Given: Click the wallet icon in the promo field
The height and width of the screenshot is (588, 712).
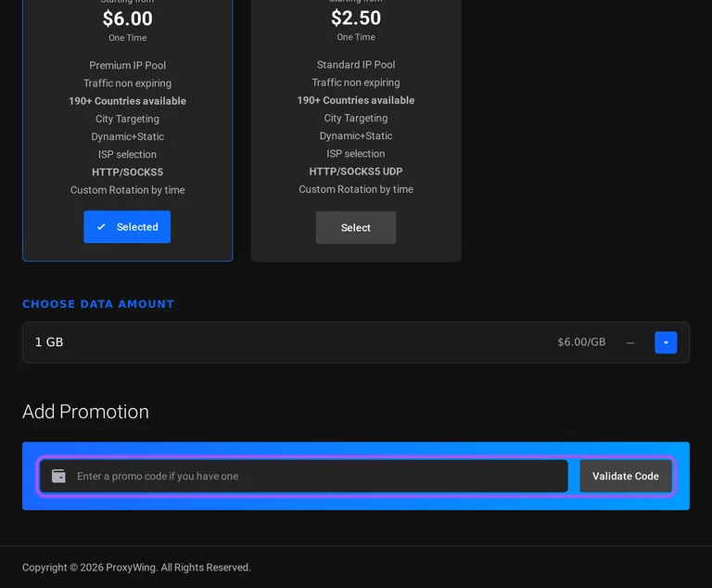Looking at the screenshot, I should pos(58,476).
